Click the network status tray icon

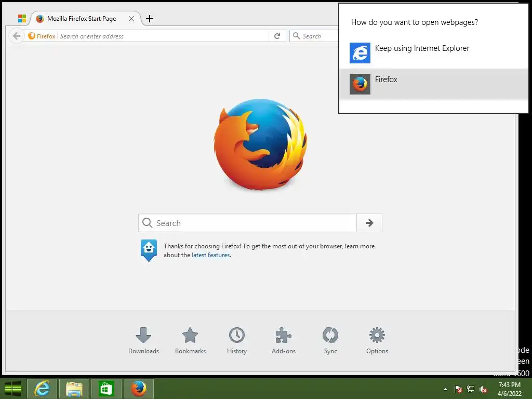pos(471,389)
